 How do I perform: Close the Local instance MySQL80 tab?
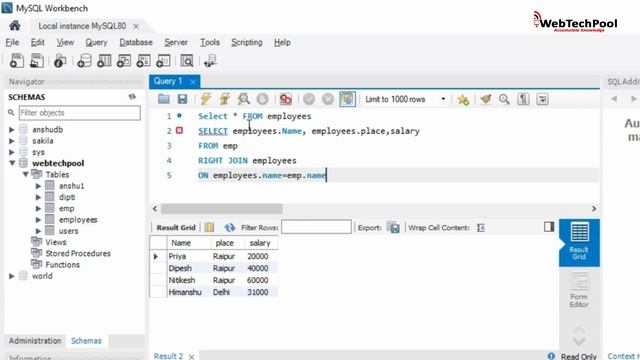136,26
